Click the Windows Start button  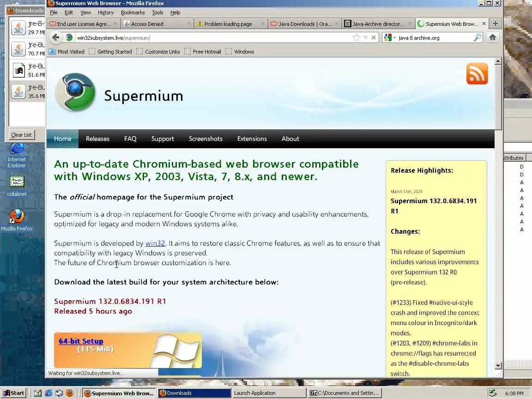[13, 393]
